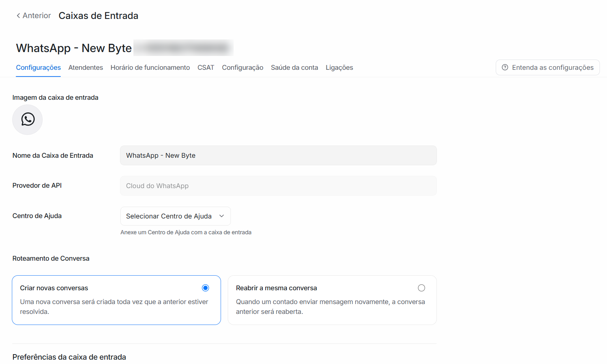The image size is (607, 364).
Task: Click the help question mark icon
Action: (505, 67)
